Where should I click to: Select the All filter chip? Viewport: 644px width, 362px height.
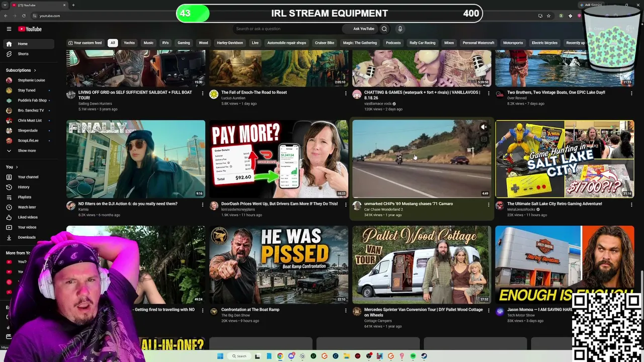coord(113,43)
